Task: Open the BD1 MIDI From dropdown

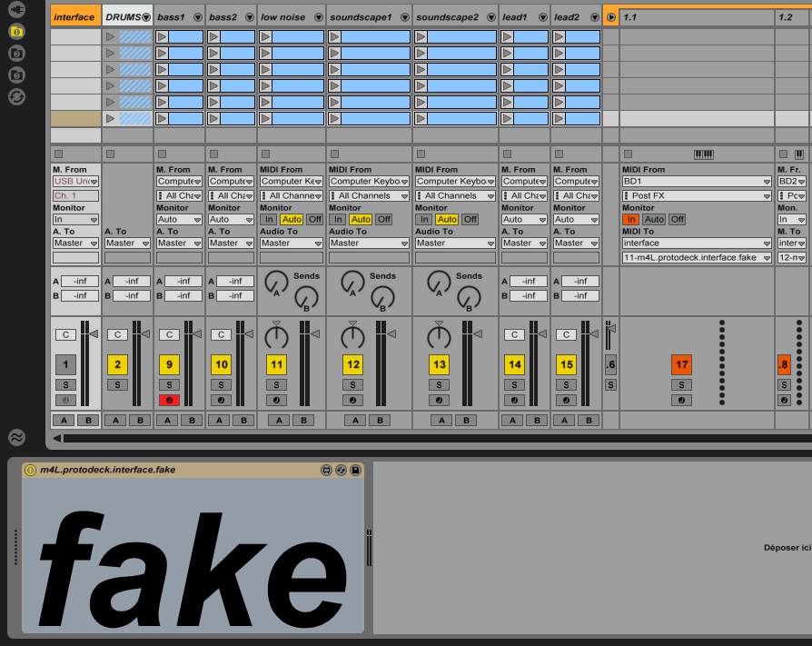Action: (x=697, y=181)
